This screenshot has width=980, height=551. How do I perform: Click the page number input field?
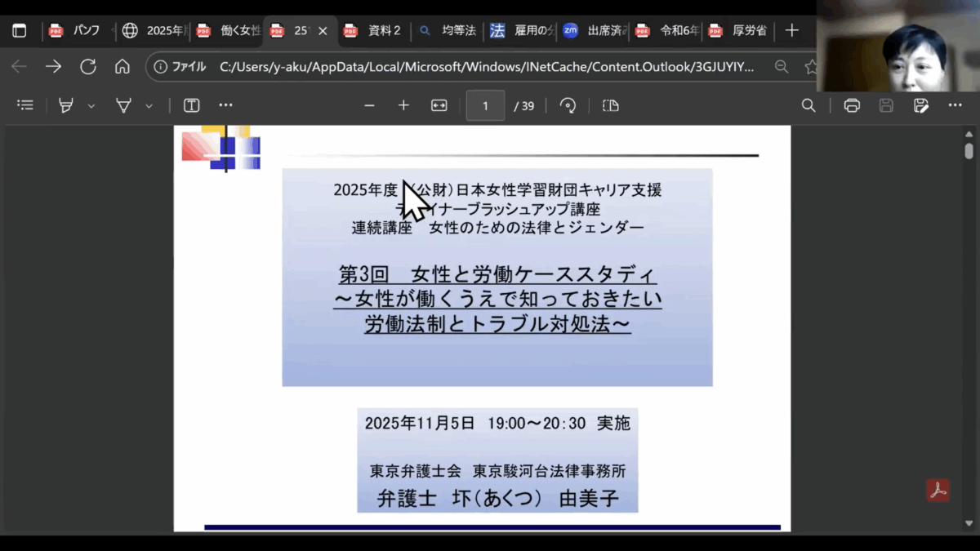coord(485,105)
